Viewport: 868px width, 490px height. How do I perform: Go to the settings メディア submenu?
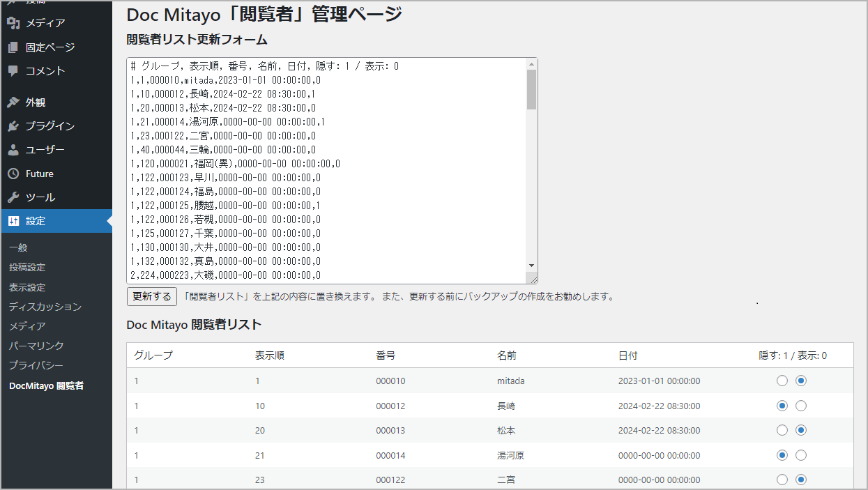27,326
